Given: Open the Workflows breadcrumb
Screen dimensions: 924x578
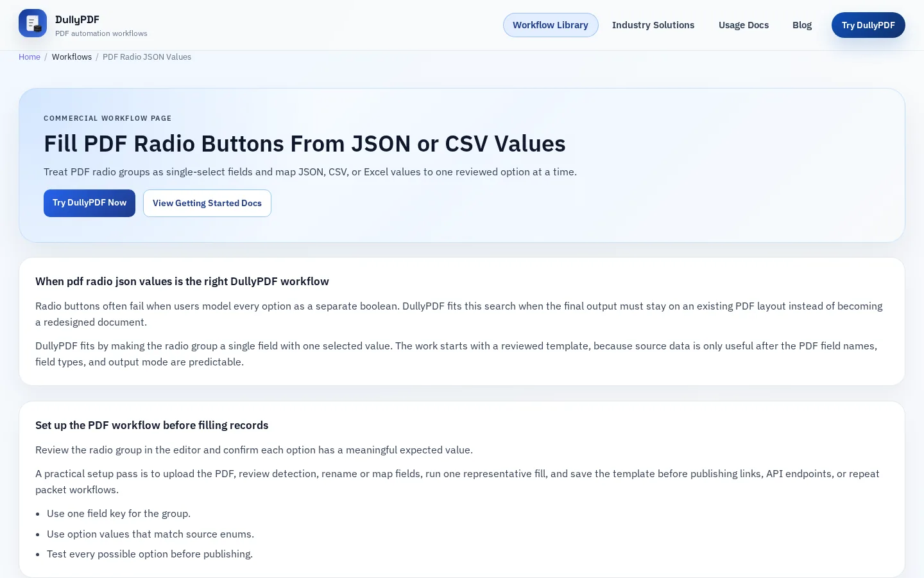Looking at the screenshot, I should tap(72, 57).
